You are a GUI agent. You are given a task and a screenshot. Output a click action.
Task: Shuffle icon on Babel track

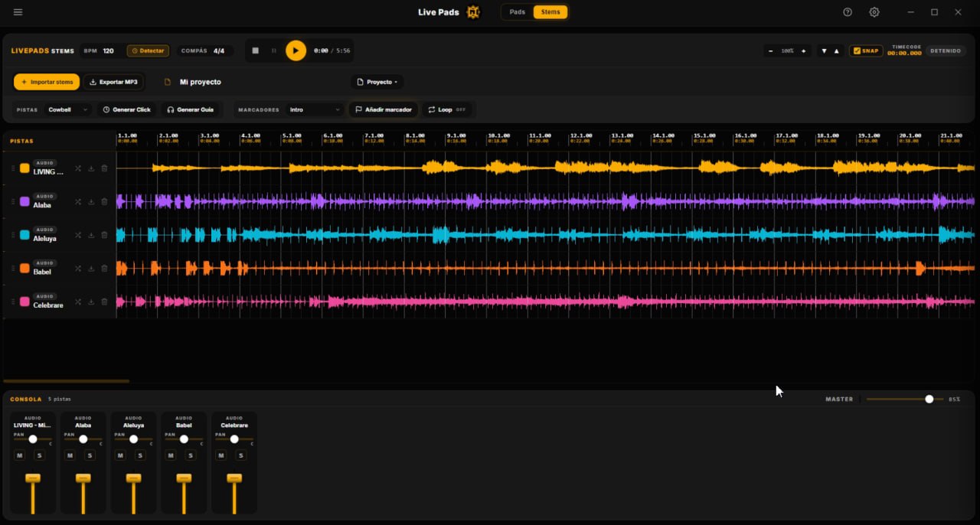(x=78, y=268)
